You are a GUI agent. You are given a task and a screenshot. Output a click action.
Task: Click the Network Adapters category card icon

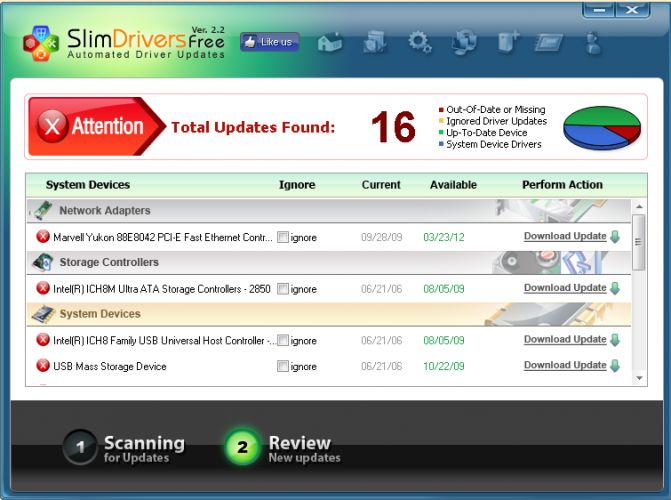tap(41, 210)
